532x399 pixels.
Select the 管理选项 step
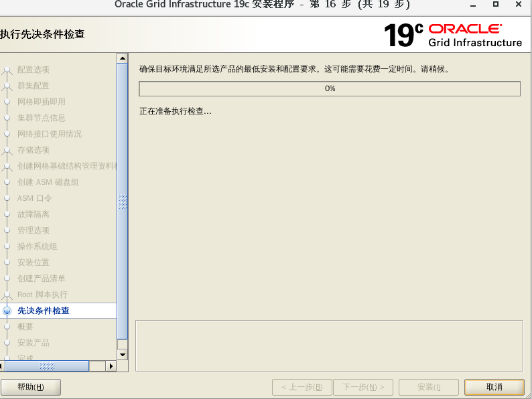[34, 230]
